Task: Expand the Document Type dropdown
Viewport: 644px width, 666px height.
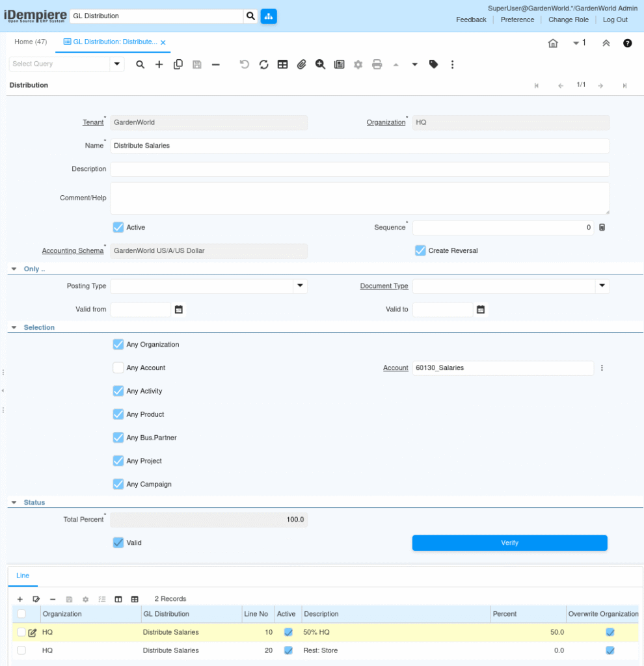Action: click(602, 286)
